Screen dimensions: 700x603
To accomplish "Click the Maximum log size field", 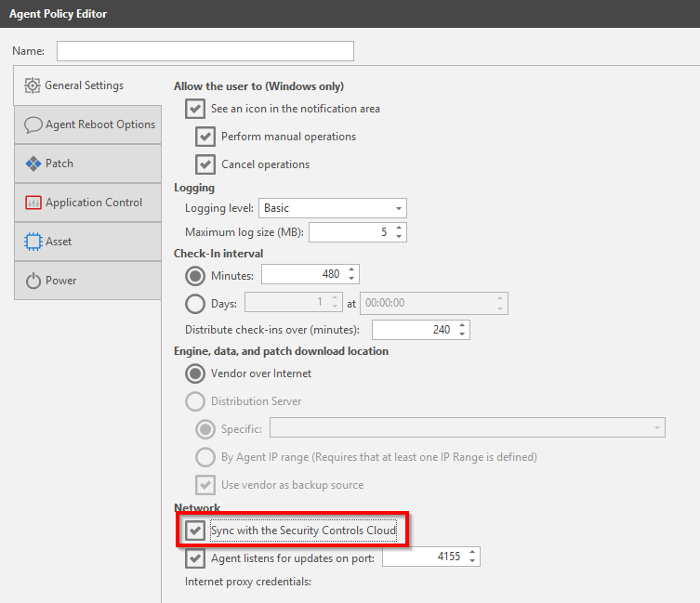I will point(358,232).
